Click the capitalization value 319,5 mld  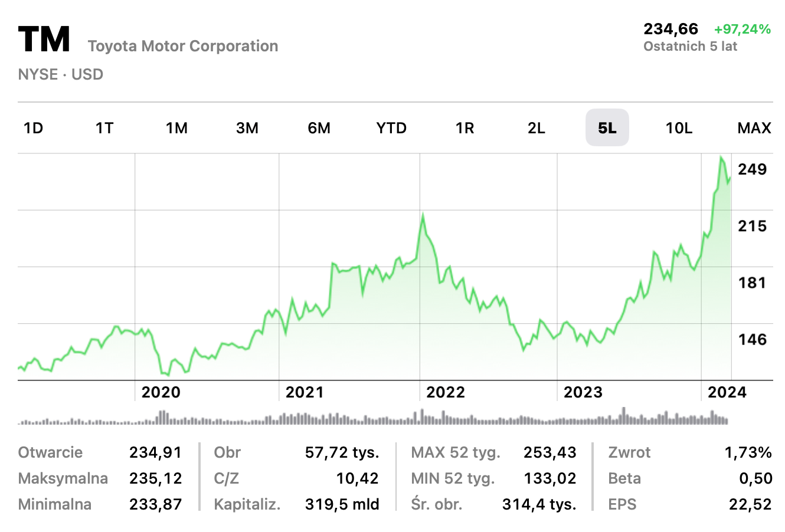tap(342, 504)
